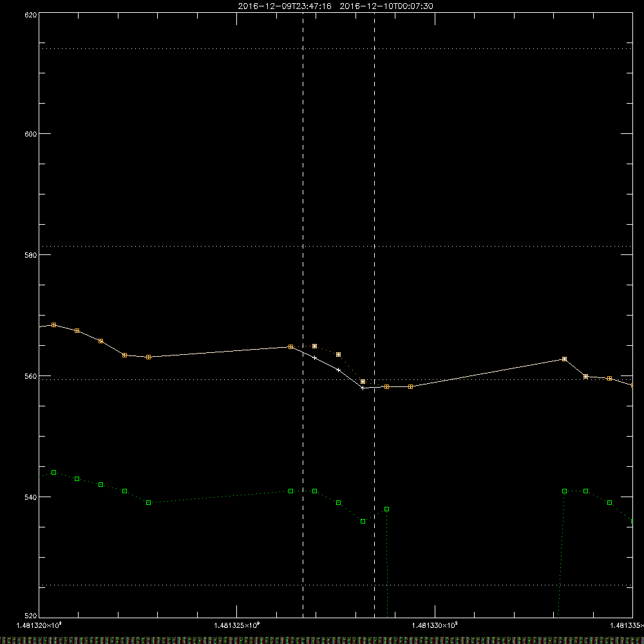Click the 1.481325×10⁹ x-axis label
644x644 pixels.
pos(237,625)
